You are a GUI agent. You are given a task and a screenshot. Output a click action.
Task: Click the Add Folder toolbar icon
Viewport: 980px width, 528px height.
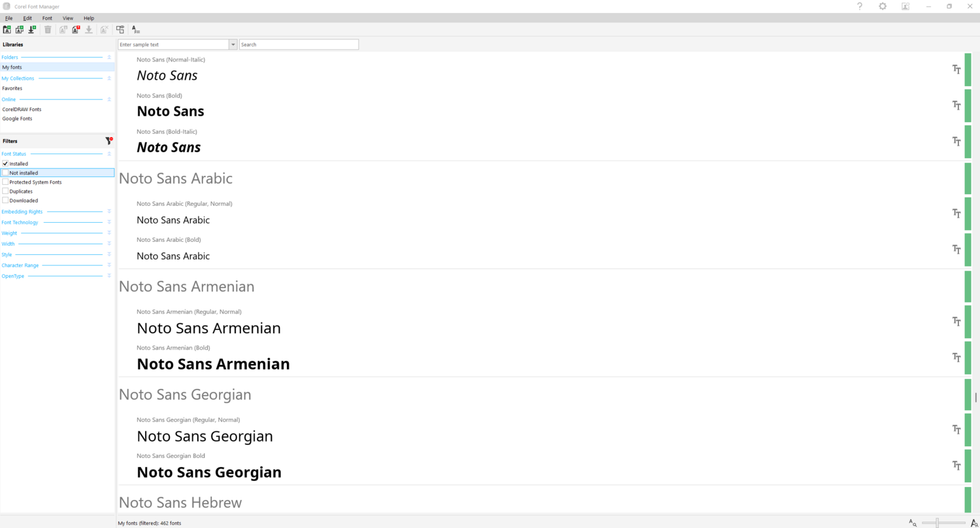pos(7,29)
